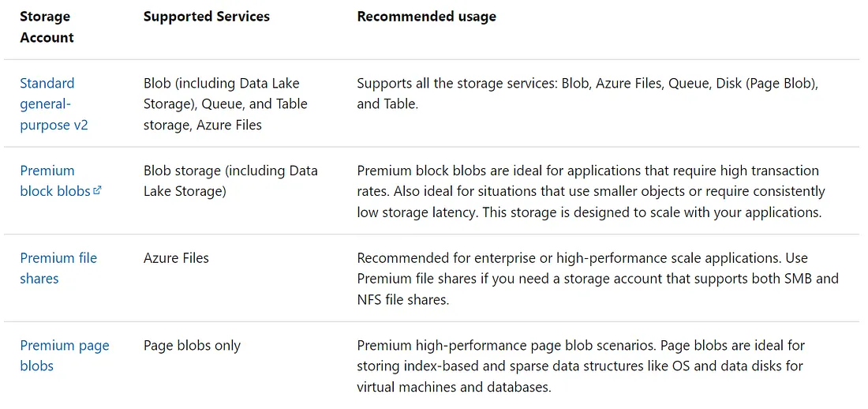Click the Recommended usage column header
This screenshot has height=409, width=868.
[426, 17]
